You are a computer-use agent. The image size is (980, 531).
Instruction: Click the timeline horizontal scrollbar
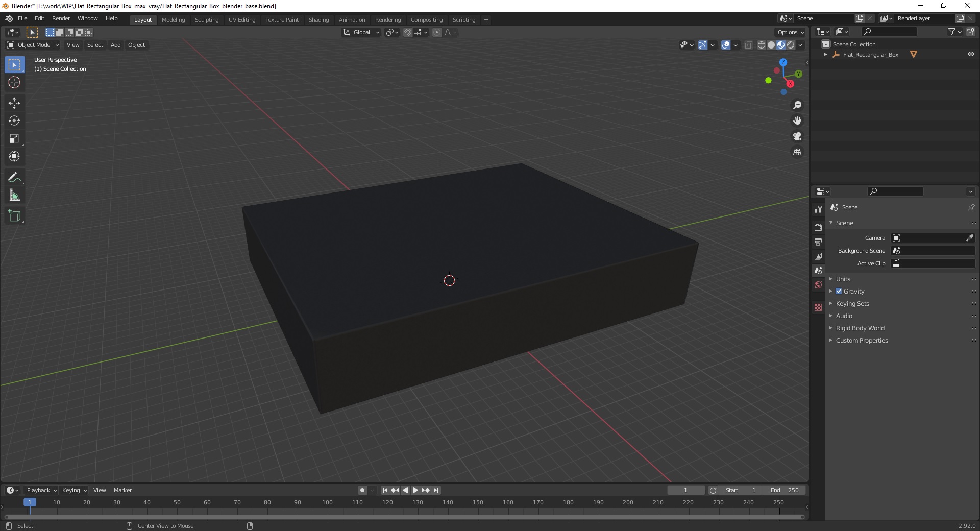coord(405,517)
